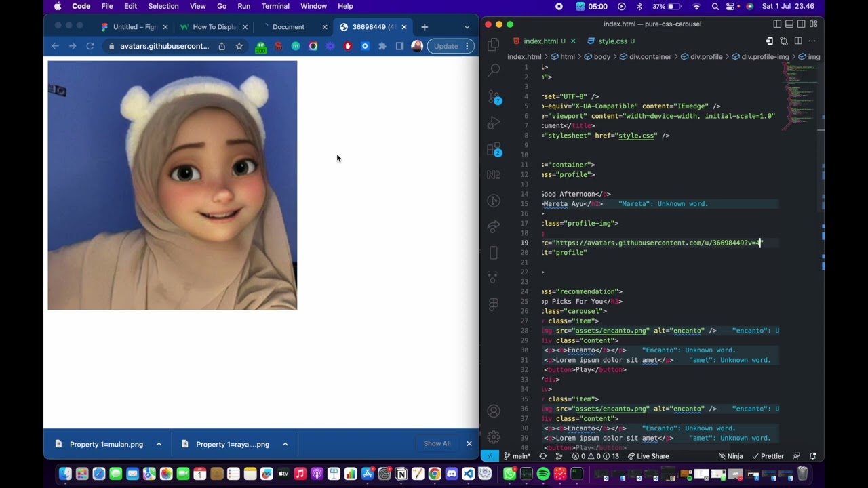
Task: Open breadcrumb div.profile
Action: point(701,57)
